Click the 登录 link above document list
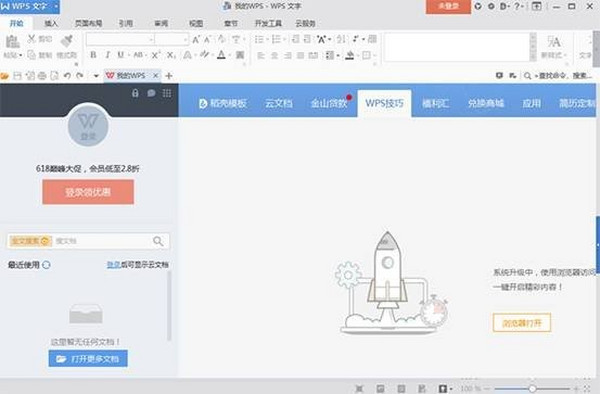Viewport: 600px width, 394px height. [x=114, y=264]
